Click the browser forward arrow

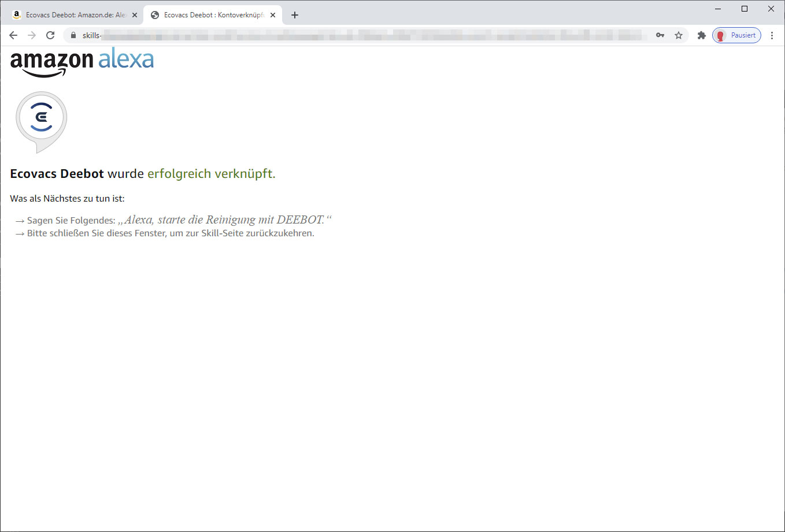point(32,35)
